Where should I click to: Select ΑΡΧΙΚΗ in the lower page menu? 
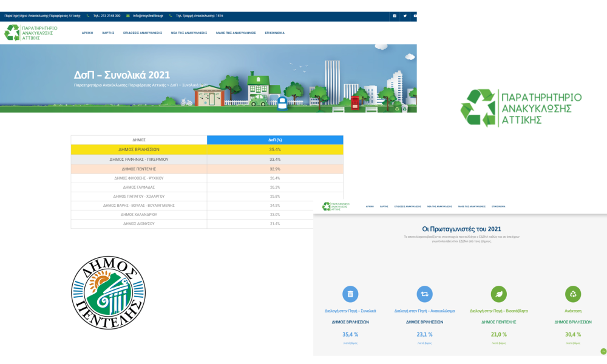point(370,206)
